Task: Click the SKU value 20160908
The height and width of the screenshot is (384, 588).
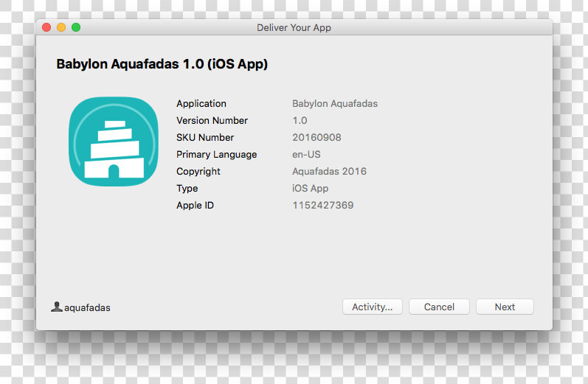Action: (317, 138)
